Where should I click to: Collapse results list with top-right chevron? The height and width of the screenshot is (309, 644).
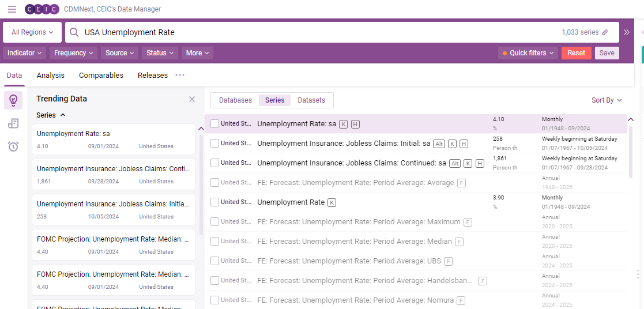tap(631, 119)
